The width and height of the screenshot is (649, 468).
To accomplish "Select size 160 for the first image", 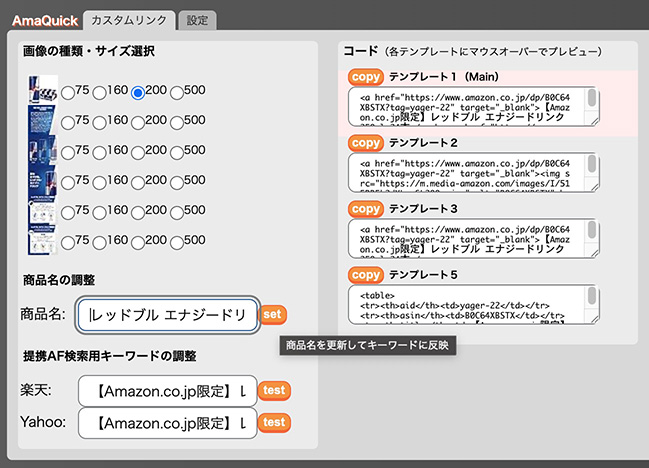I will [99, 93].
